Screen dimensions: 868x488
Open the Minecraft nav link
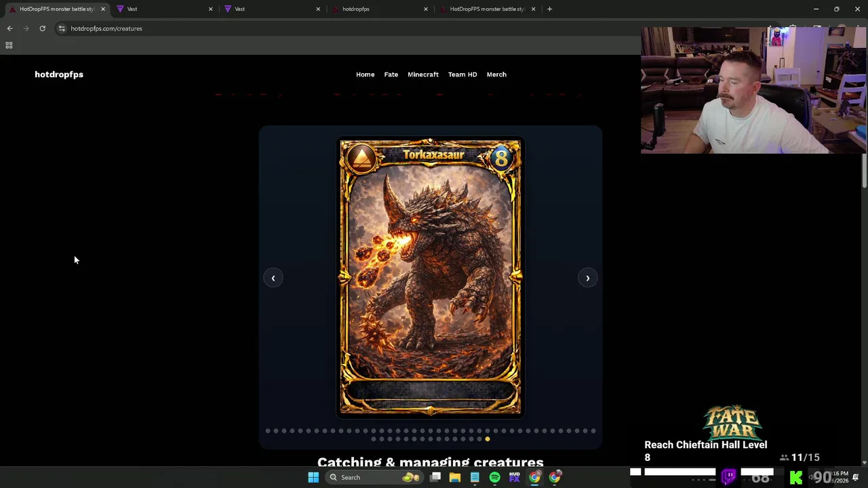tap(423, 75)
